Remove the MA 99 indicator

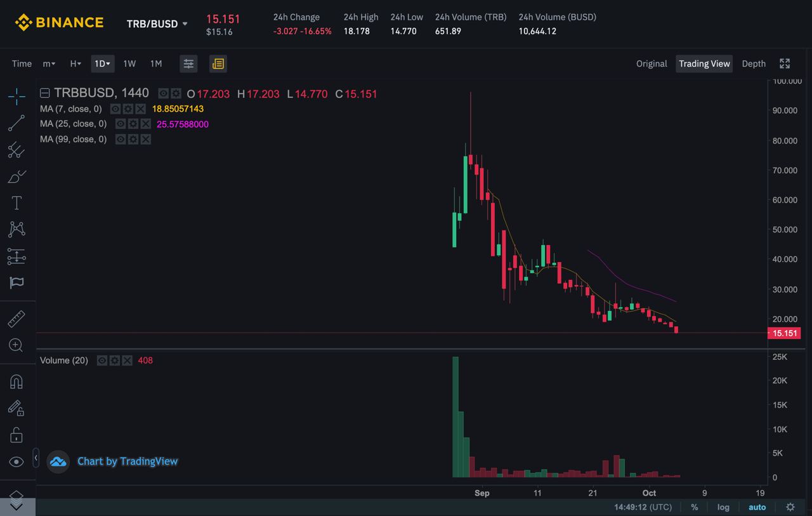(146, 139)
